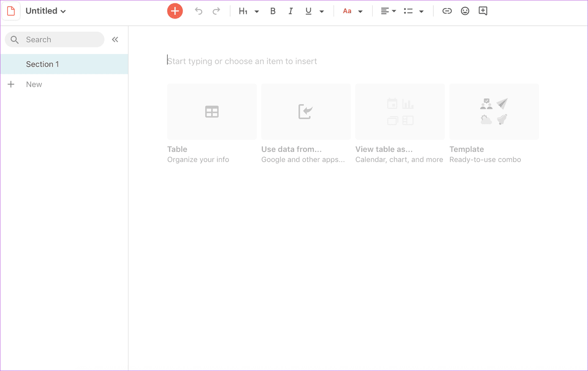Image resolution: width=588 pixels, height=371 pixels.
Task: Click New to add a page
Action: (x=34, y=84)
